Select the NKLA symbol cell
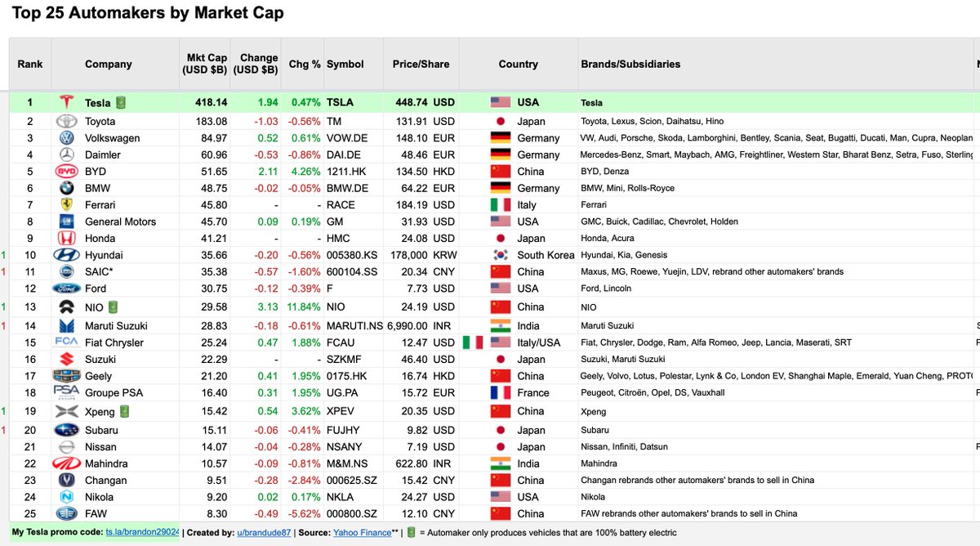This screenshot has width=980, height=546. [x=354, y=497]
